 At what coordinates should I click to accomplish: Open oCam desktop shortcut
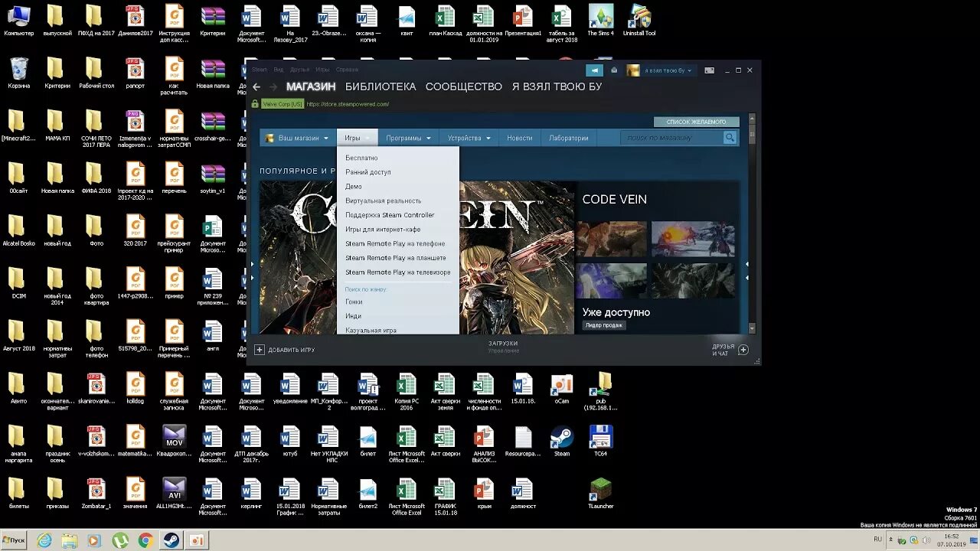(x=562, y=389)
